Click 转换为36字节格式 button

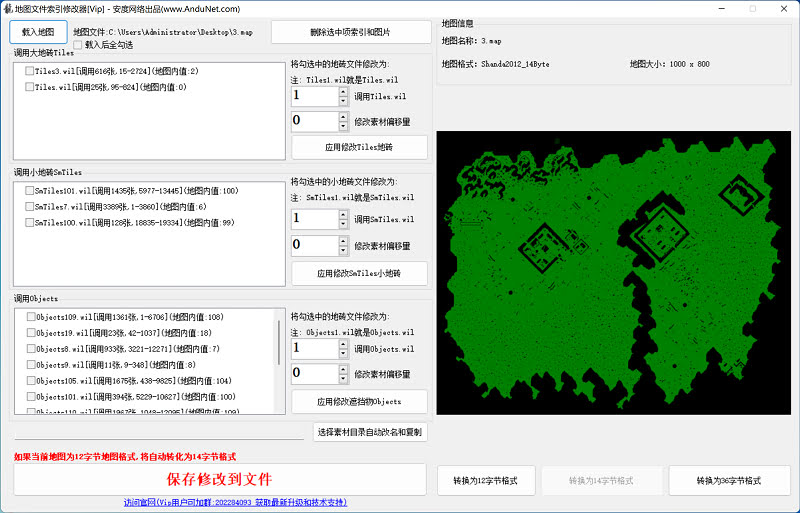729,480
